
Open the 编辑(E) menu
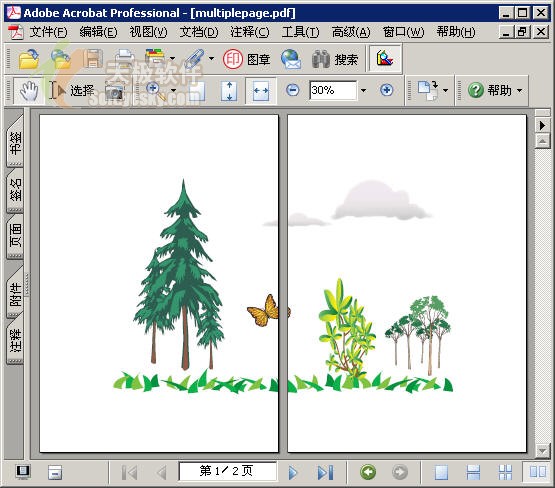click(98, 32)
